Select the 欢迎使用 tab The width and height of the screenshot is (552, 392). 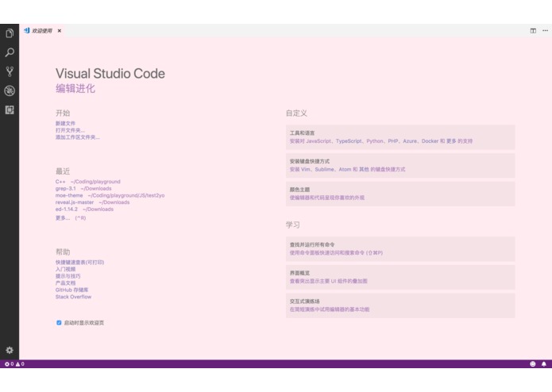42,31
